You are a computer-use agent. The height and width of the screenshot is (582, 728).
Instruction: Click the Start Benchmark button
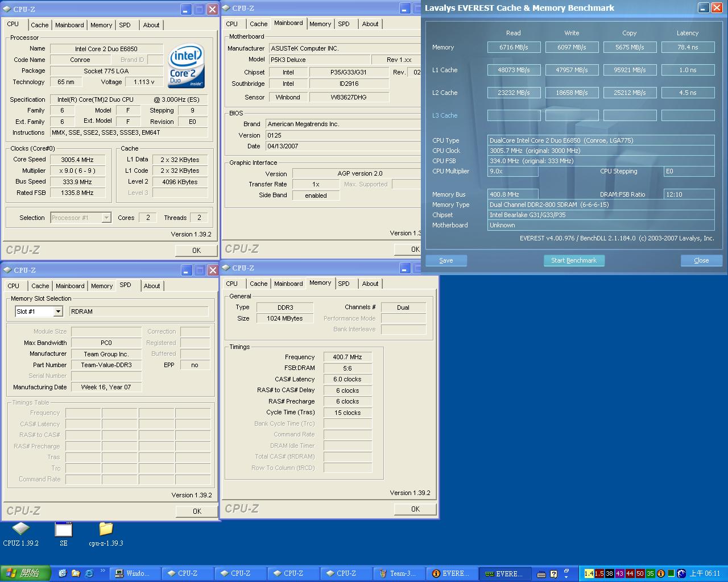tap(574, 260)
